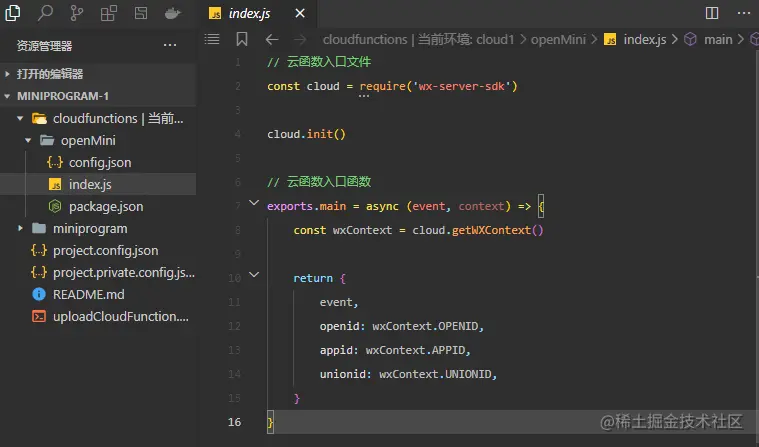Open the Source Control branch icon
Screen dimensions: 759x447
click(x=76, y=13)
